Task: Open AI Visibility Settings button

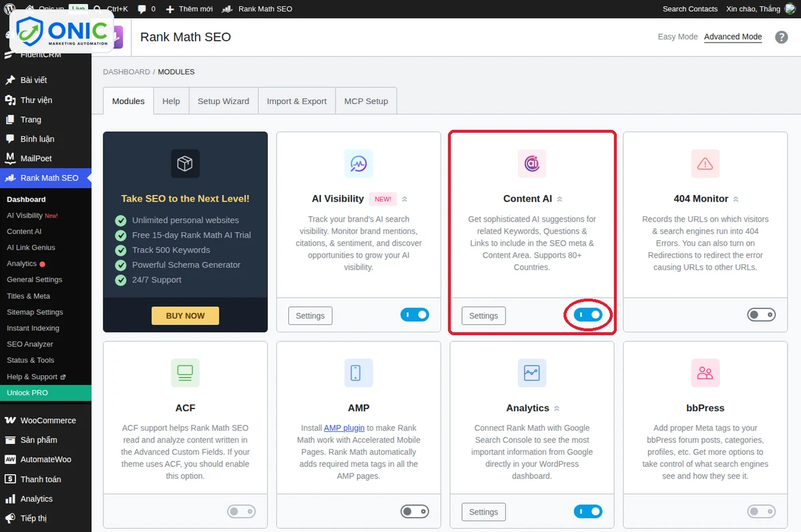Action: point(310,316)
